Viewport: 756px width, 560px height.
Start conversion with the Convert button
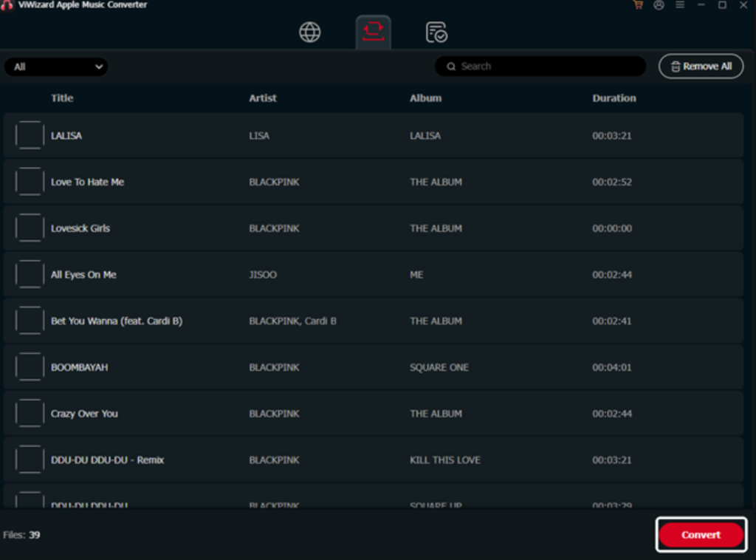click(701, 535)
